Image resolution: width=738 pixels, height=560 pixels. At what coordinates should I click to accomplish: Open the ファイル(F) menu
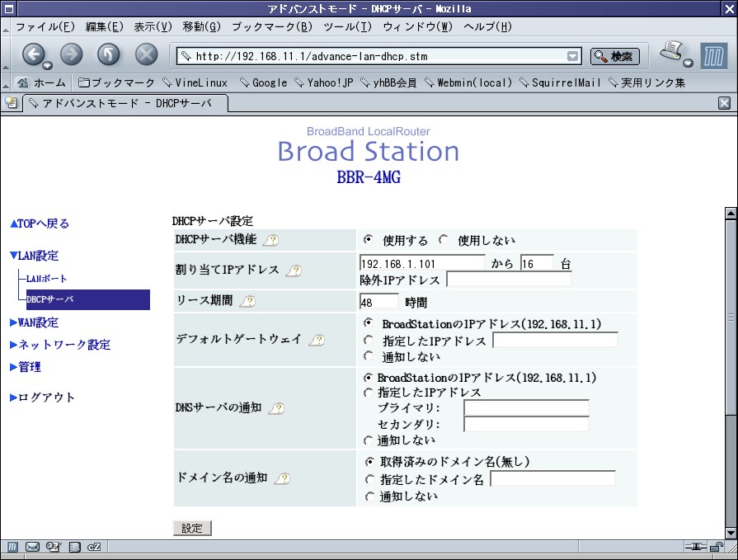pos(45,27)
